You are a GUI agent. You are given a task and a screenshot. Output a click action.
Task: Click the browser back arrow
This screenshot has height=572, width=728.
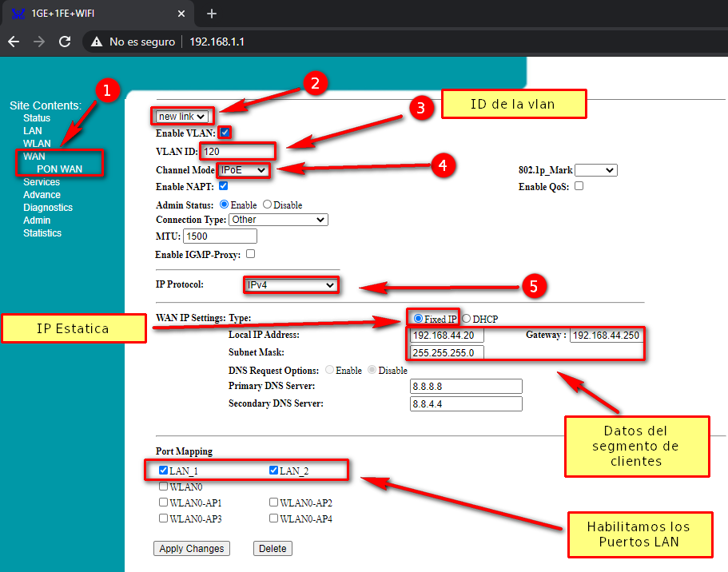(14, 42)
